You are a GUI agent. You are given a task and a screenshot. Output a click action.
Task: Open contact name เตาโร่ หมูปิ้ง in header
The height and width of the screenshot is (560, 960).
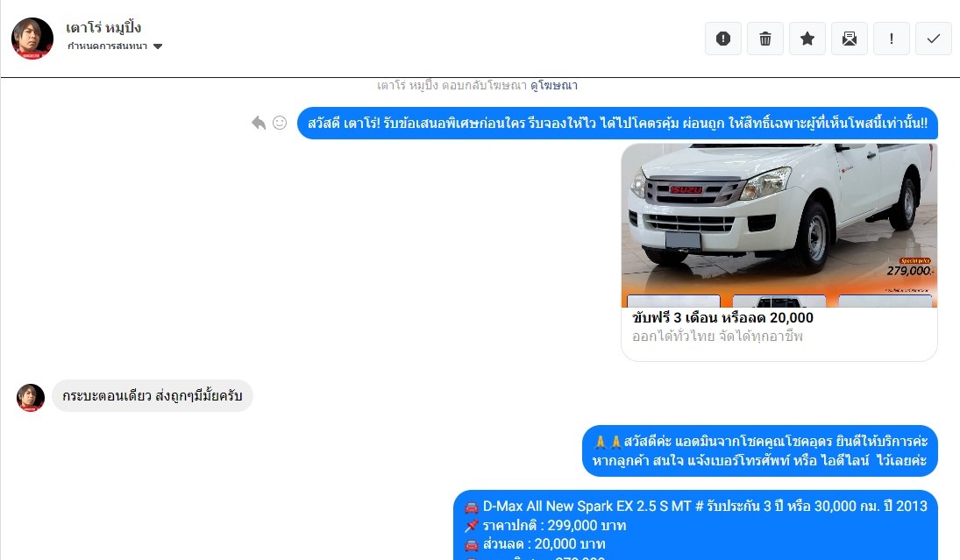[x=103, y=27]
